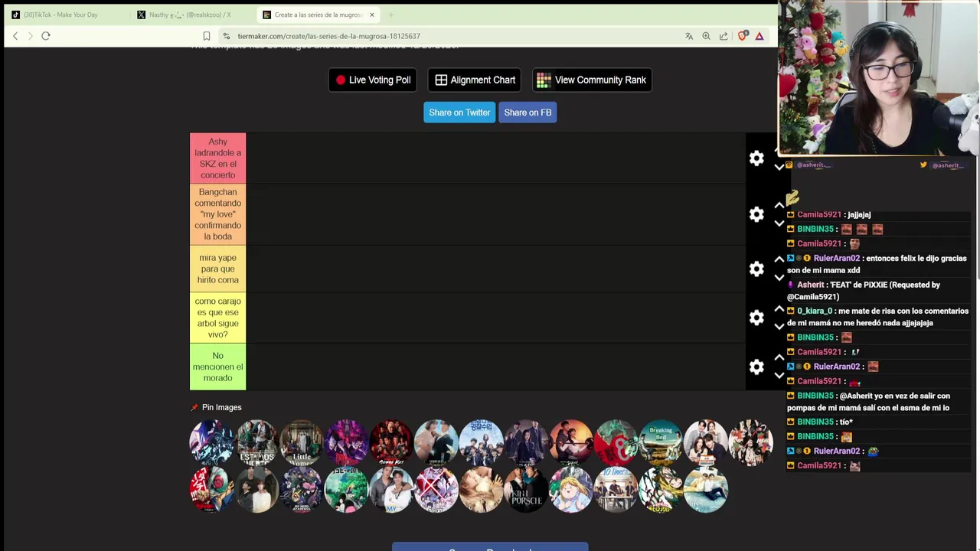Open the translate page icon
This screenshot has width=980, height=551.
tap(689, 36)
